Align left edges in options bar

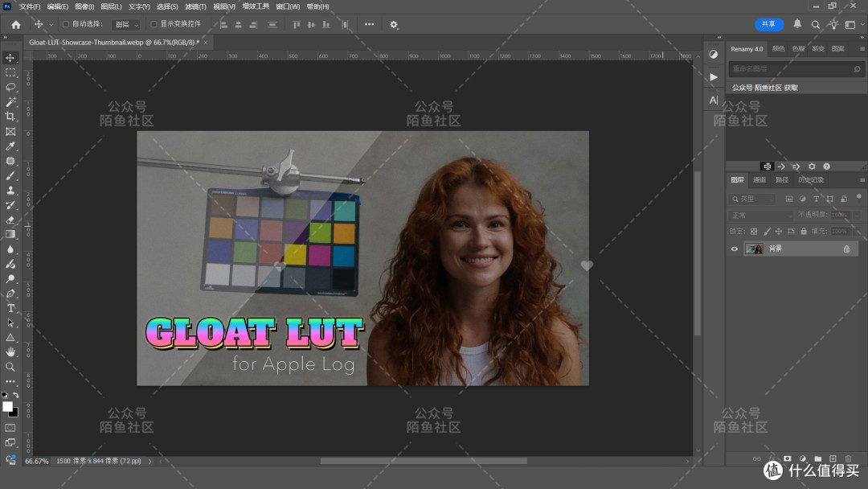pos(223,24)
